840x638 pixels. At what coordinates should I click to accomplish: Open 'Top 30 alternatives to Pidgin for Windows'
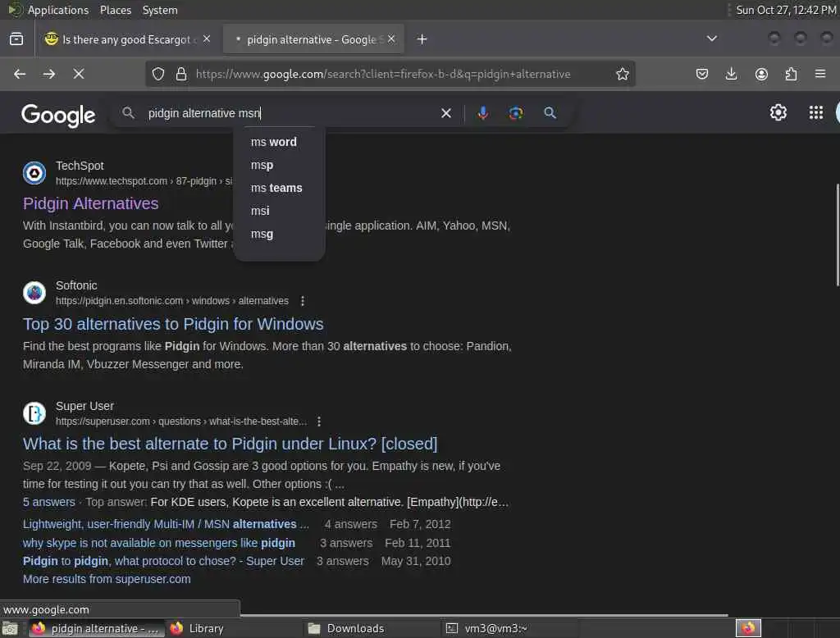coord(173,324)
